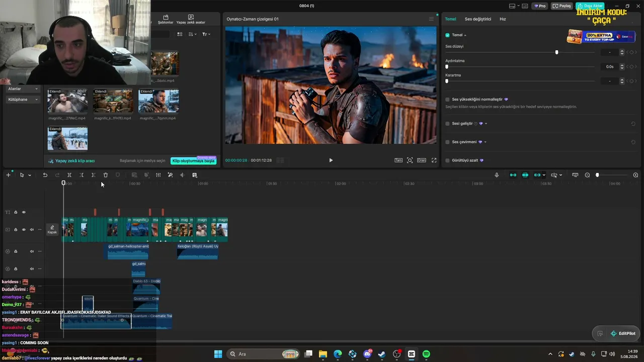Split the clip at the playhead
Viewport: 644px width, 362px height.
(69, 175)
